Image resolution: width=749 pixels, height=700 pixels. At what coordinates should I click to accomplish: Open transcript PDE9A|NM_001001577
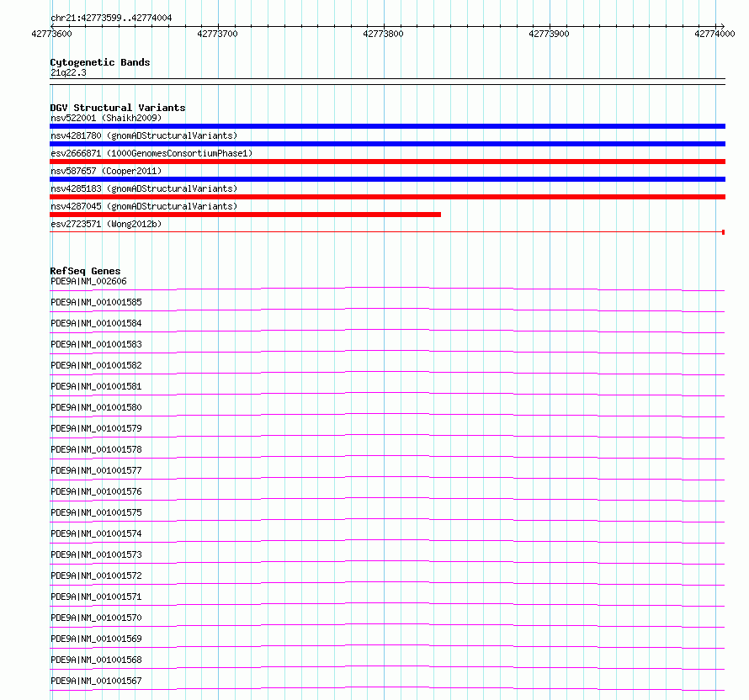(96, 470)
